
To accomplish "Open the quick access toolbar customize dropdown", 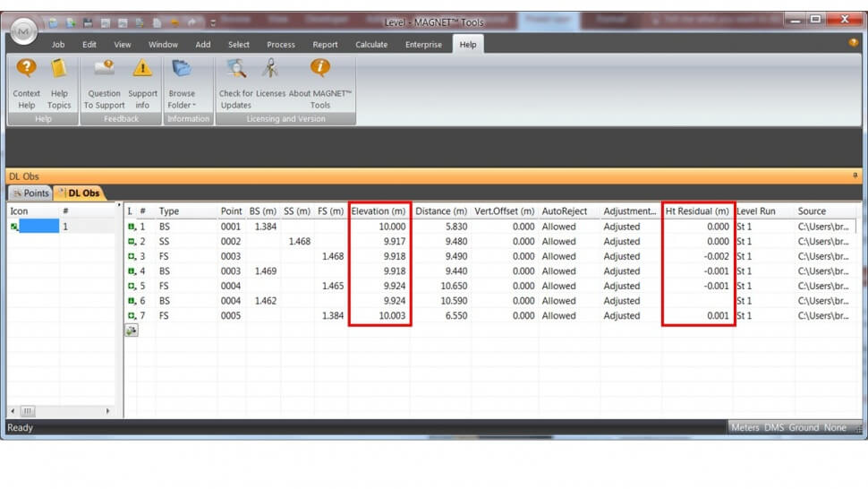I will [213, 22].
